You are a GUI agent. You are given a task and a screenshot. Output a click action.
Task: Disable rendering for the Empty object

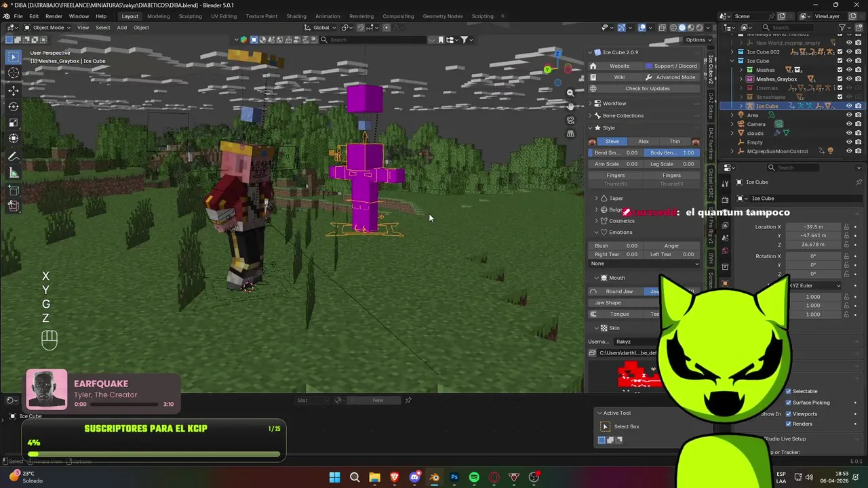[x=858, y=142]
